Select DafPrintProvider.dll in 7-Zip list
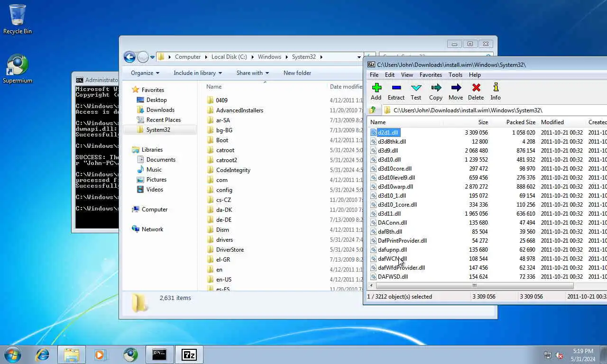Viewport: 607px width, 364px height. click(402, 241)
